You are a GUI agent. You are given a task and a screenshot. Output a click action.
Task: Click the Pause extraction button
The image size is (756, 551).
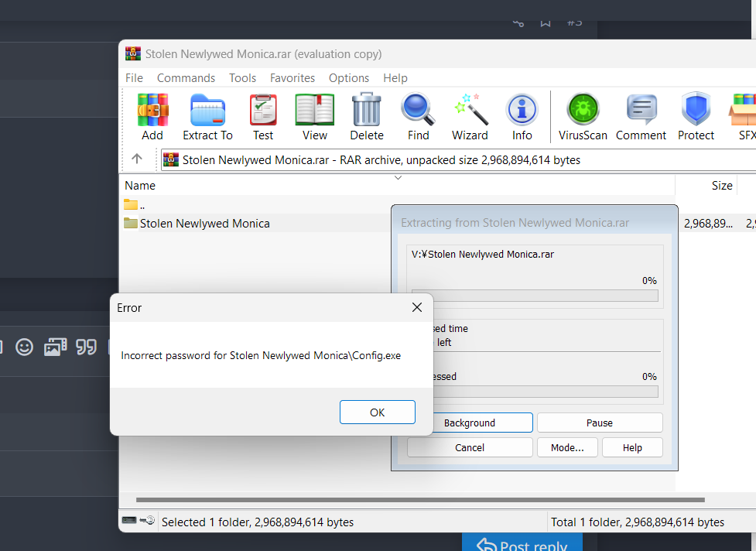coord(600,423)
